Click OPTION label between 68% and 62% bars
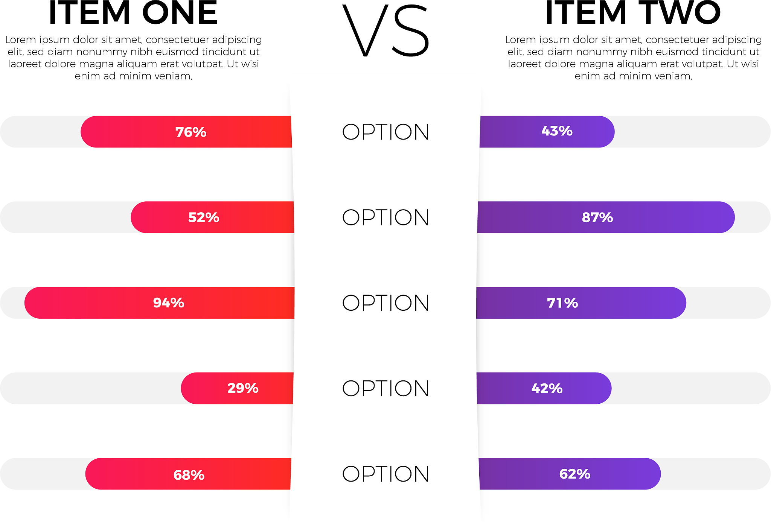 click(x=385, y=474)
